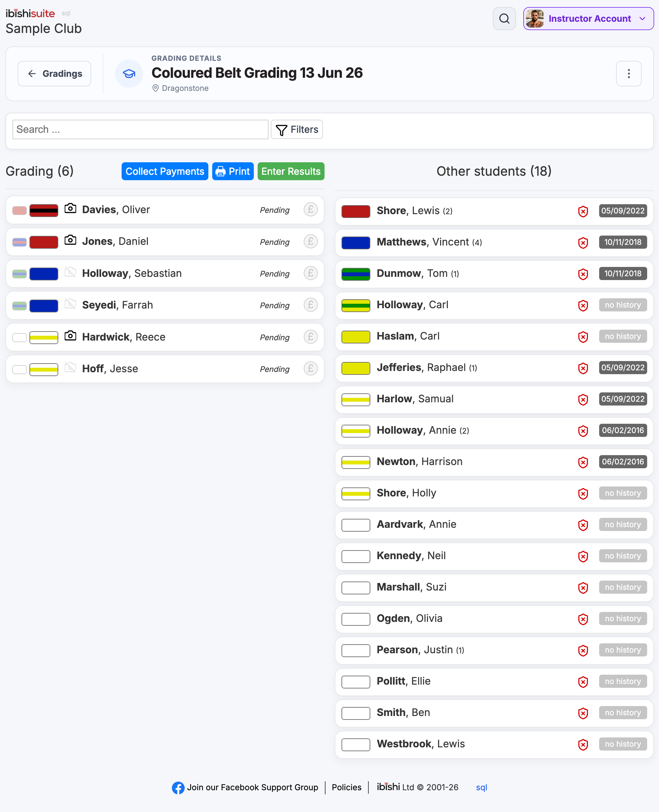Select student Pollitt, Ellie

coord(494,682)
